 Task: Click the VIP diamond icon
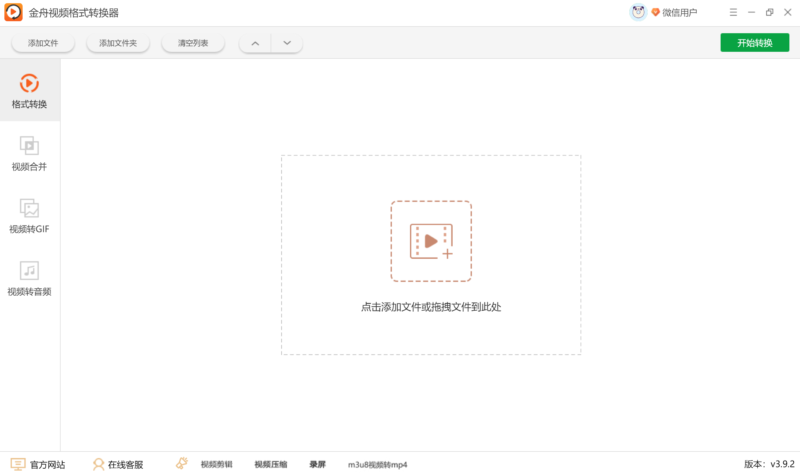pos(656,13)
